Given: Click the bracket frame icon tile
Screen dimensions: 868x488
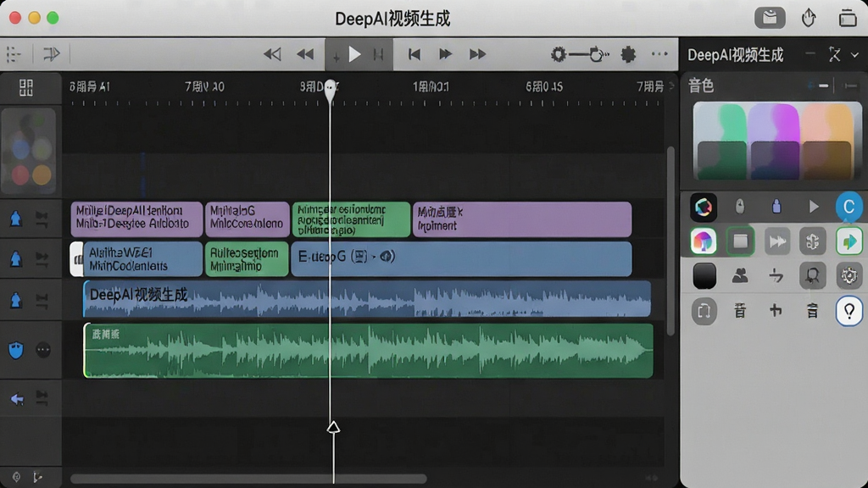Looking at the screenshot, I should pyautogui.click(x=704, y=311).
